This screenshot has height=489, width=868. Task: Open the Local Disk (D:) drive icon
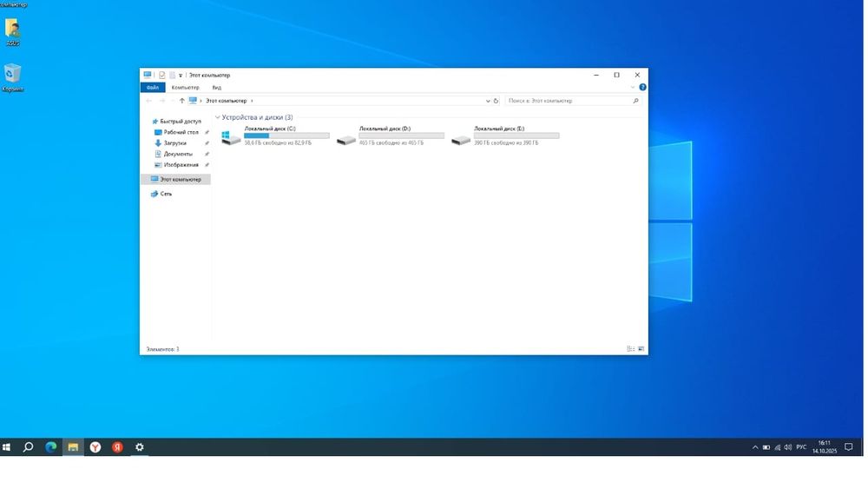346,140
